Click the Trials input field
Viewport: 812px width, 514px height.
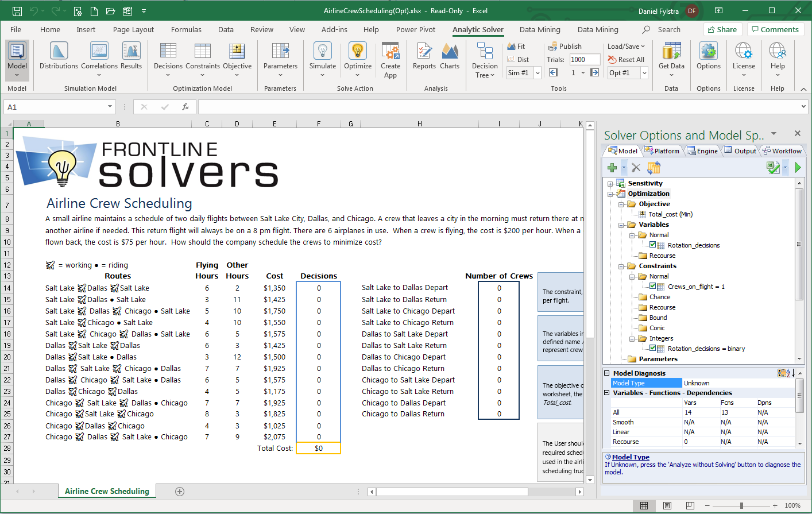point(584,60)
